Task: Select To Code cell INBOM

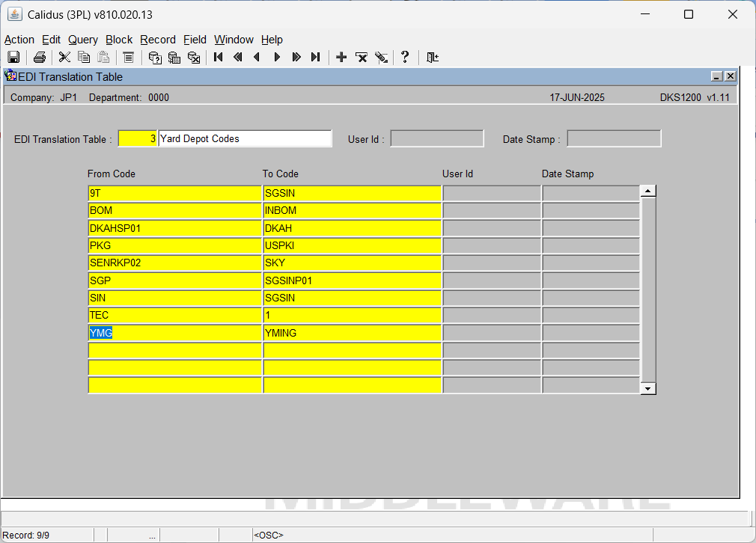Action: click(353, 211)
